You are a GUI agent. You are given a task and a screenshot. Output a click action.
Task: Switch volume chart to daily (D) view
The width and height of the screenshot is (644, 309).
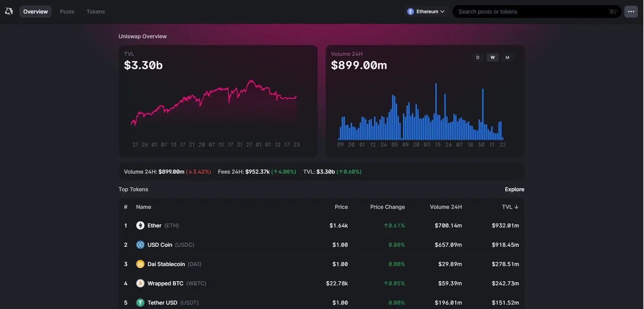pos(478,58)
